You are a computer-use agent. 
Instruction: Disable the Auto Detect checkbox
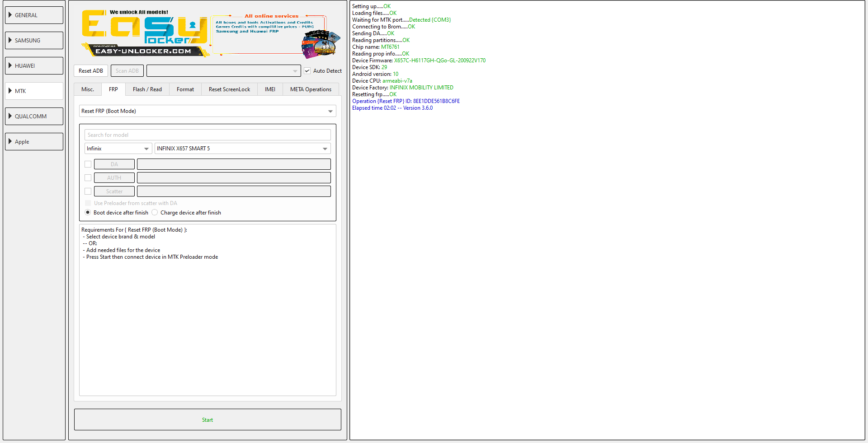(307, 71)
